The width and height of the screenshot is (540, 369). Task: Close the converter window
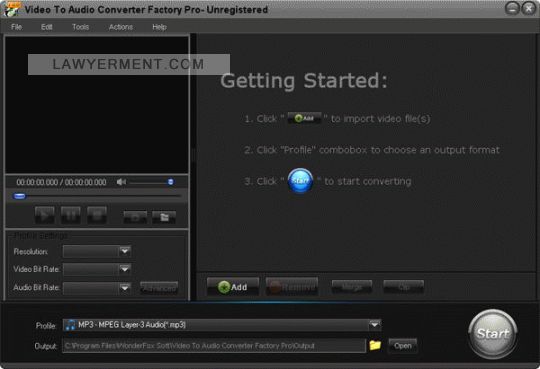click(528, 8)
